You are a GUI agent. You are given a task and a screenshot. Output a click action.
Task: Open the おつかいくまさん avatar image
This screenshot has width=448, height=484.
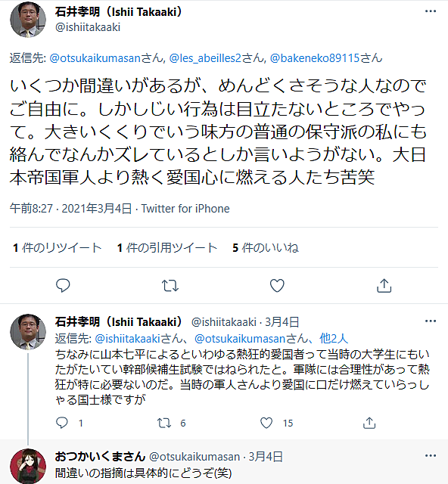tap(28, 466)
